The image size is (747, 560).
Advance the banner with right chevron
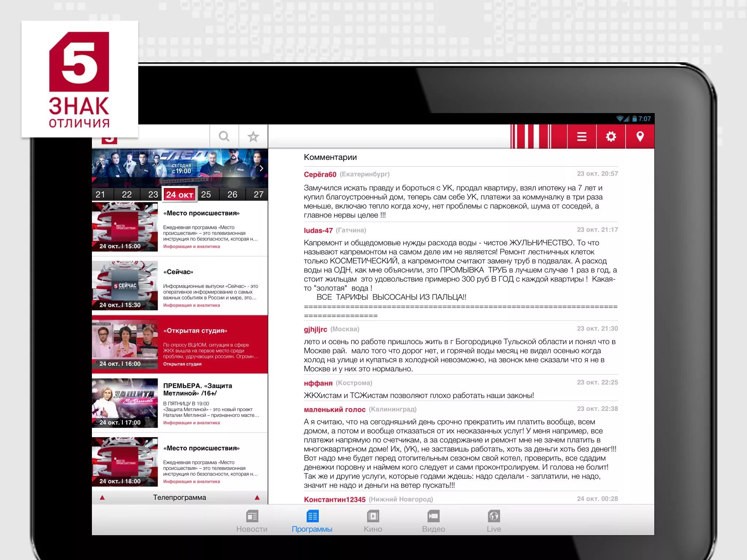[x=261, y=168]
